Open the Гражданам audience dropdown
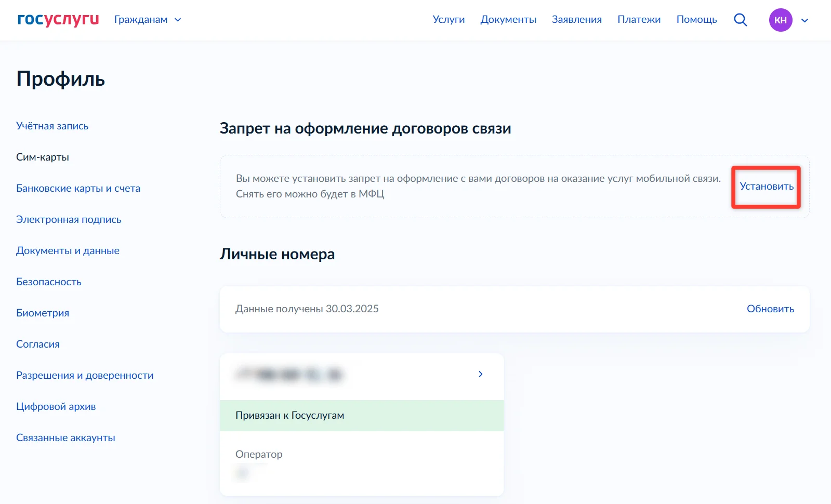This screenshot has height=504, width=831. [148, 20]
